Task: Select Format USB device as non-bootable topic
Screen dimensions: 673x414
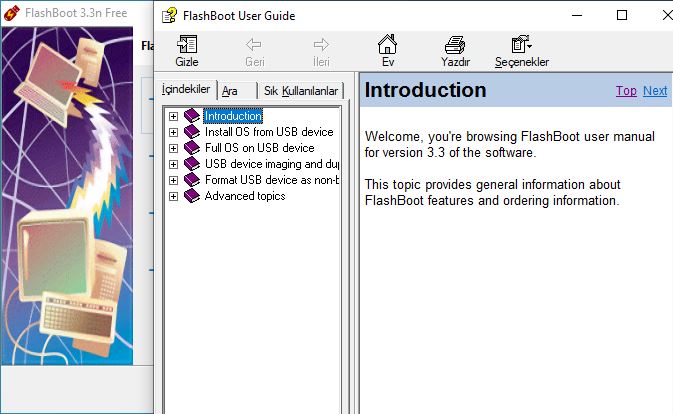Action: 272,180
